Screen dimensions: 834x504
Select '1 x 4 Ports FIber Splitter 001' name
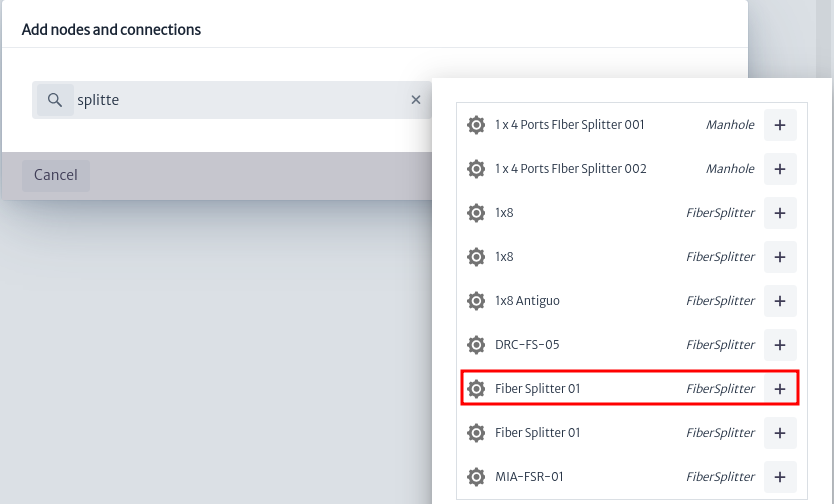point(570,125)
